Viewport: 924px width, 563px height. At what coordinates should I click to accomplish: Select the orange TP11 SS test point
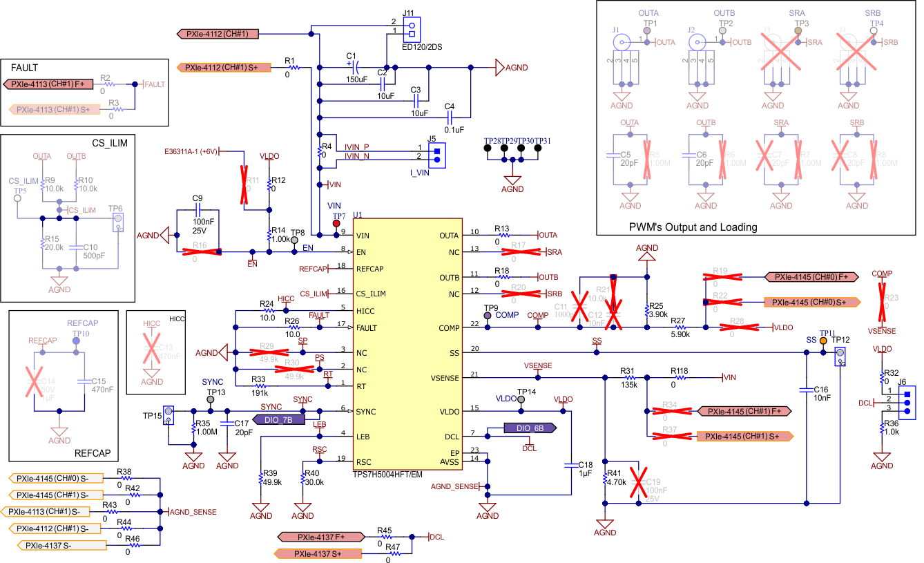pyautogui.click(x=823, y=341)
